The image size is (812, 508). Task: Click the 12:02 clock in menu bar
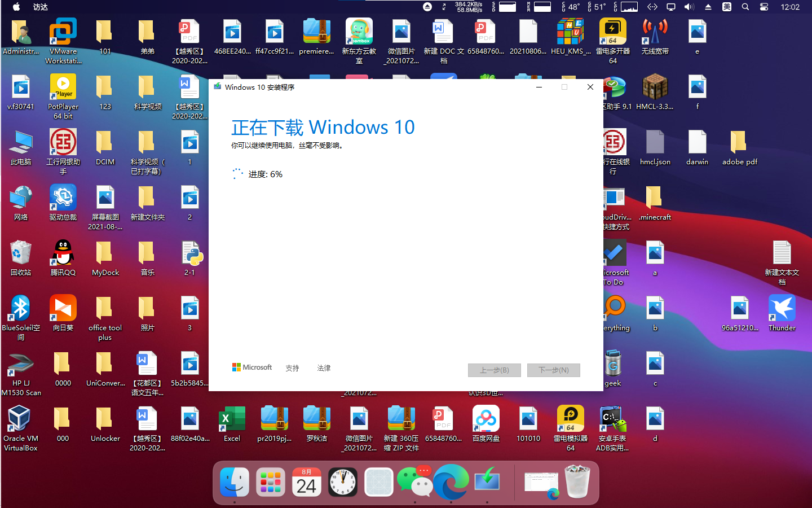click(x=790, y=7)
